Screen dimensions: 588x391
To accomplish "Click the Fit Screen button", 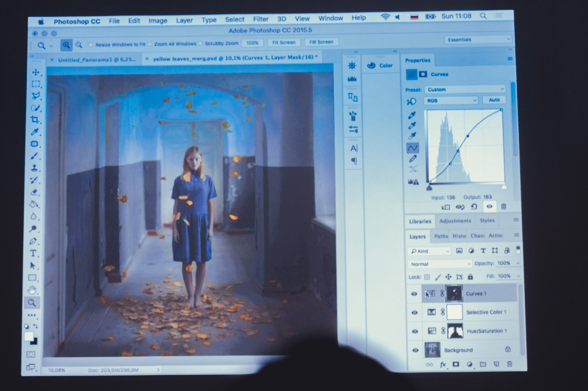I will 284,42.
